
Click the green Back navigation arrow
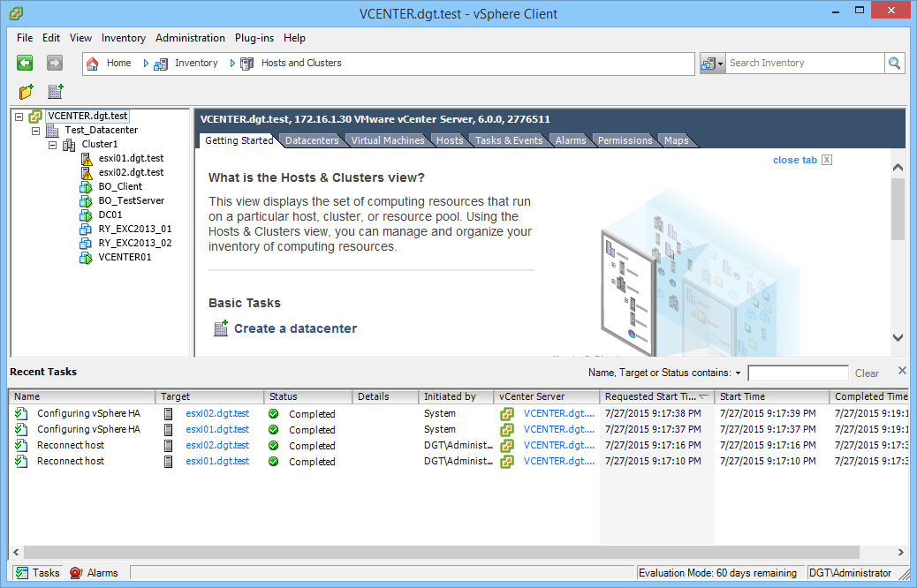(x=25, y=63)
